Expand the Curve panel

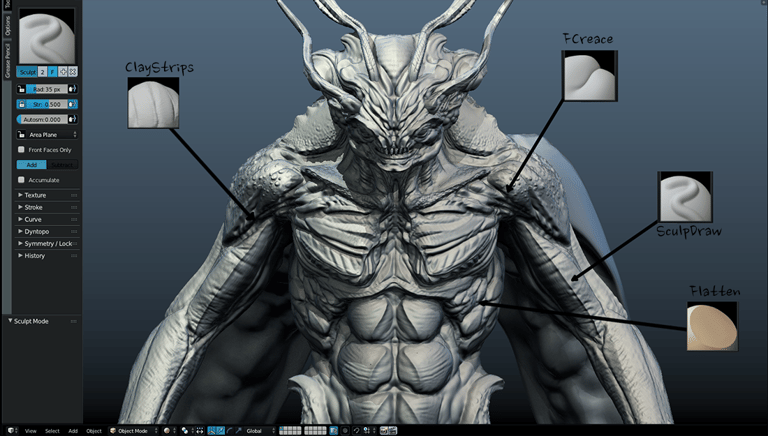click(x=48, y=219)
